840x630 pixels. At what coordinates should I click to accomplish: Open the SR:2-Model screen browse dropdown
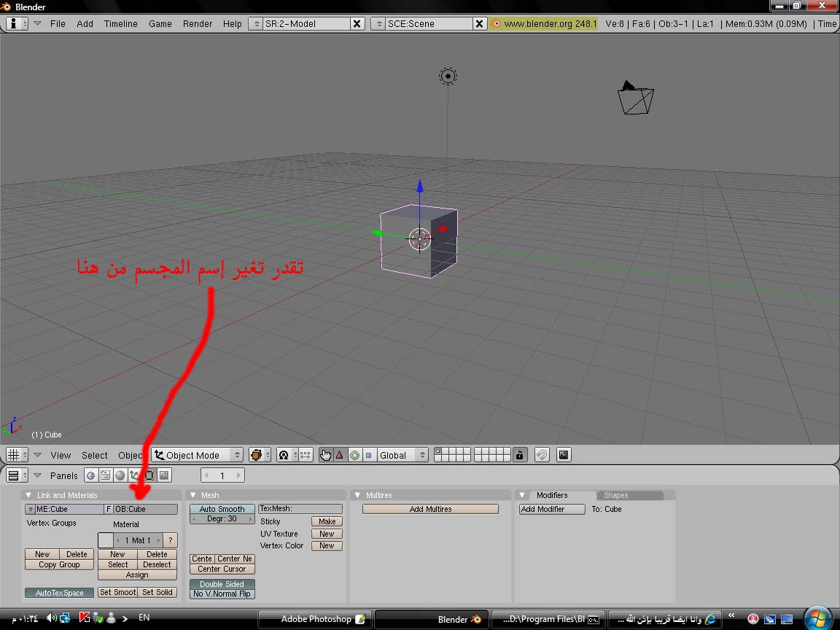pyautogui.click(x=256, y=23)
